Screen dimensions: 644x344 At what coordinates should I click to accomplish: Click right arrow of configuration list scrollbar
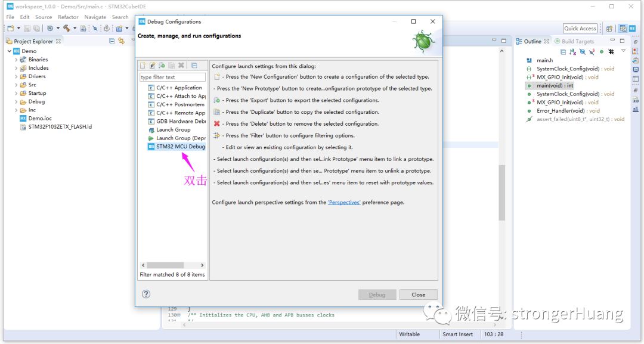point(202,265)
